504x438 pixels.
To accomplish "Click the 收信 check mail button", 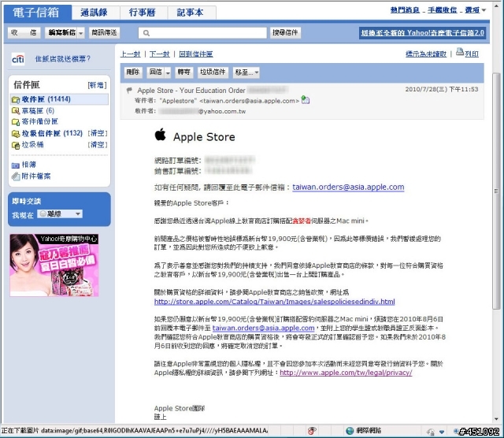I will click(24, 32).
